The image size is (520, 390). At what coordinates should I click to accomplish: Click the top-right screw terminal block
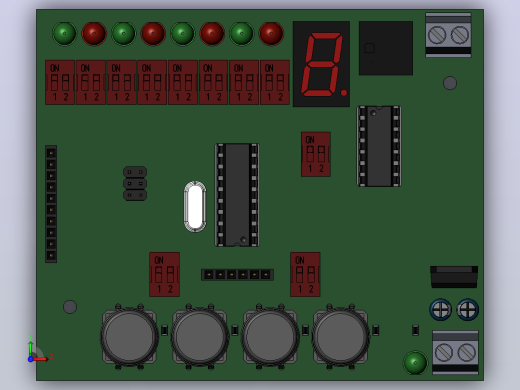pyautogui.click(x=448, y=35)
